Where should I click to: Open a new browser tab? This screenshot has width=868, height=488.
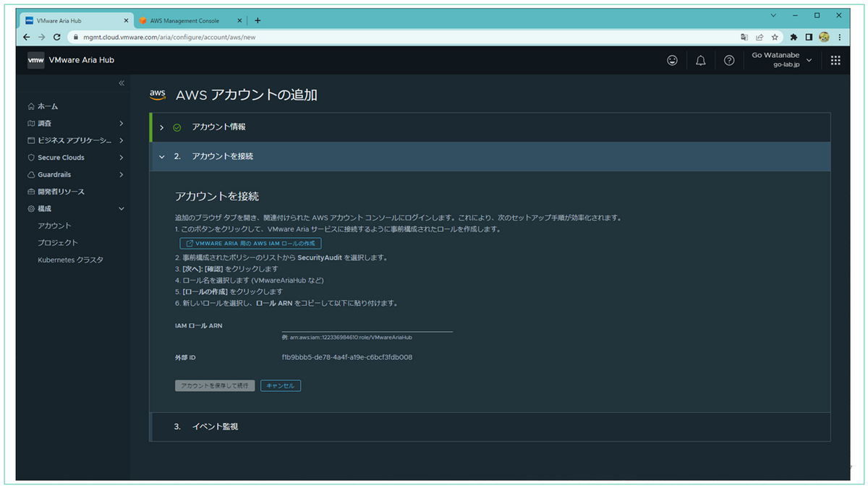[258, 21]
